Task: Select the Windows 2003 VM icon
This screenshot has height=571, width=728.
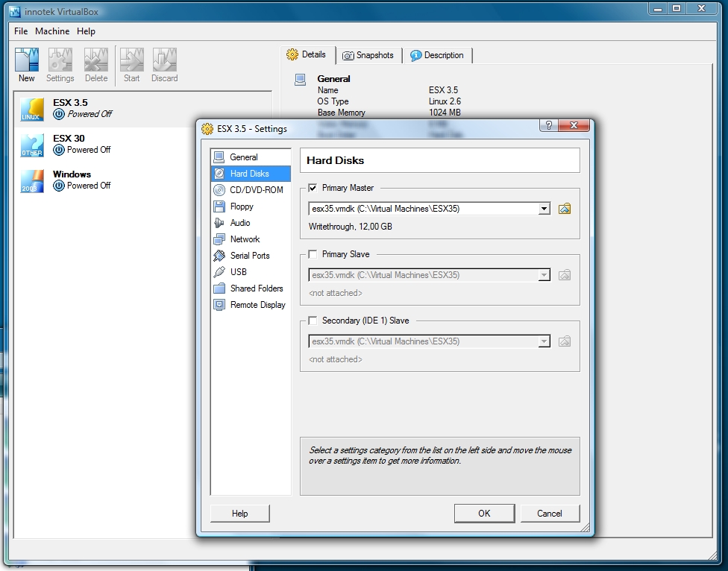Action: point(32,181)
